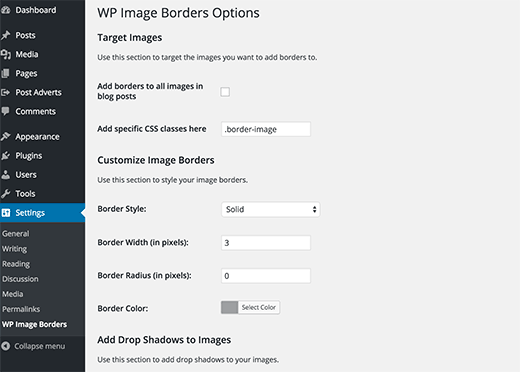Open the Users menu
Screen dimensions: 520x372
(26, 175)
